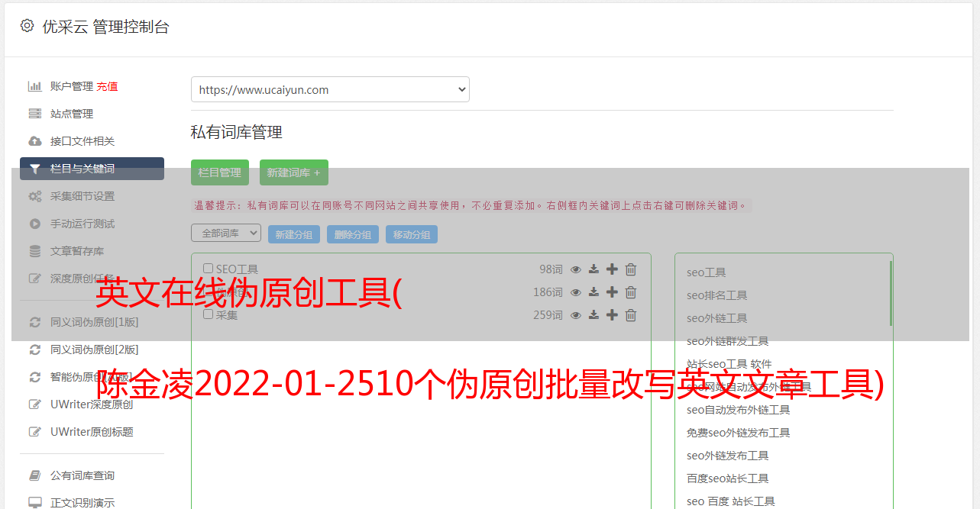Viewport: 980px width, 509px height.
Task: Click the 新建词库 + button
Action: [294, 172]
